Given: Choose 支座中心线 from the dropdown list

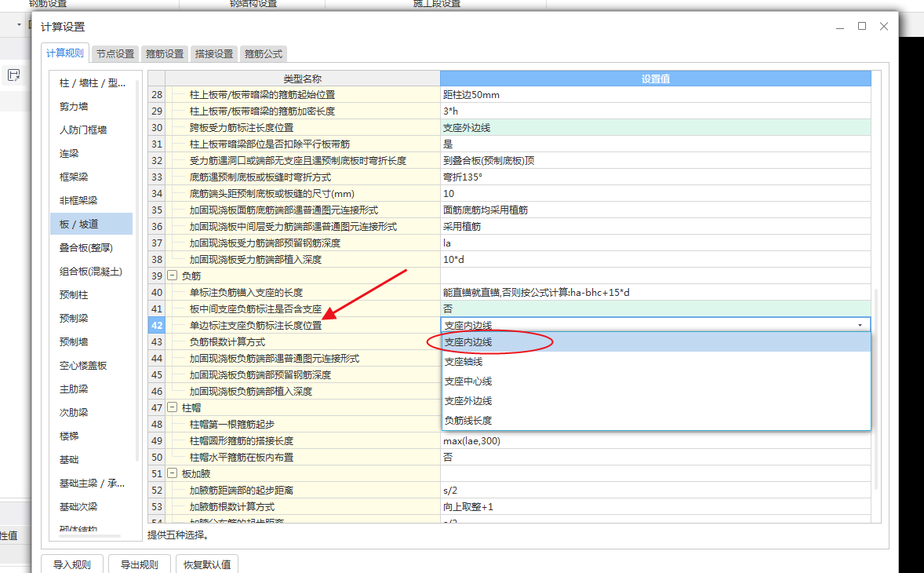Looking at the screenshot, I should [656, 381].
